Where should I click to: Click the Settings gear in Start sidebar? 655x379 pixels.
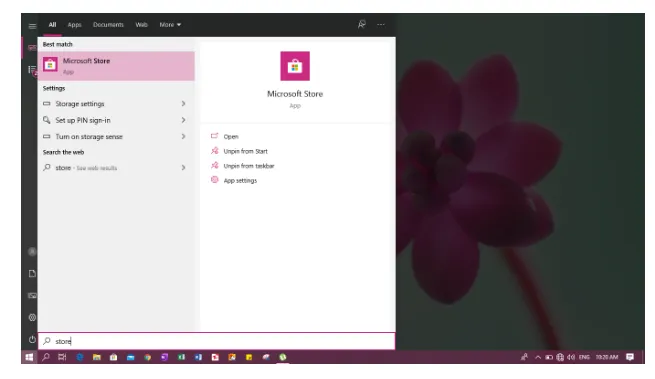pos(32,318)
